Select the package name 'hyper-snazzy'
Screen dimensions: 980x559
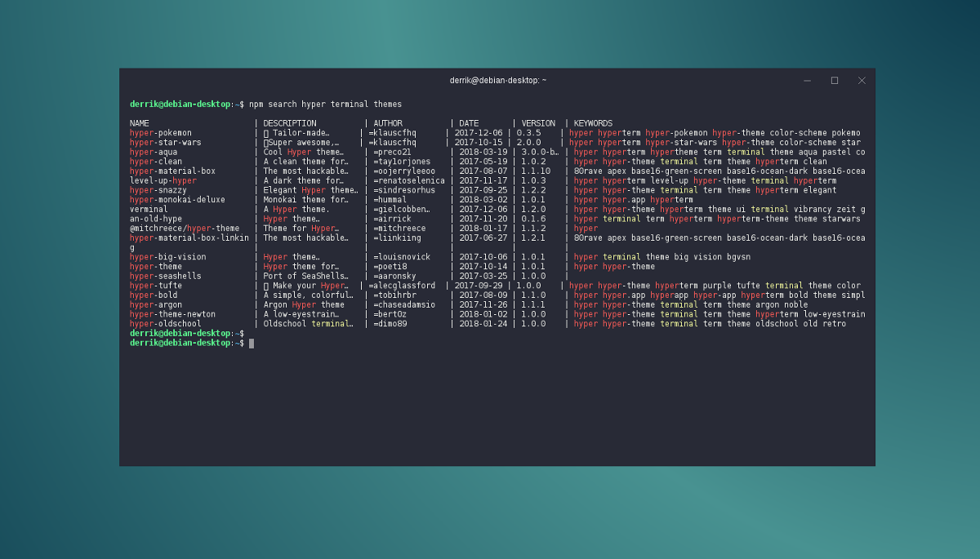click(158, 190)
